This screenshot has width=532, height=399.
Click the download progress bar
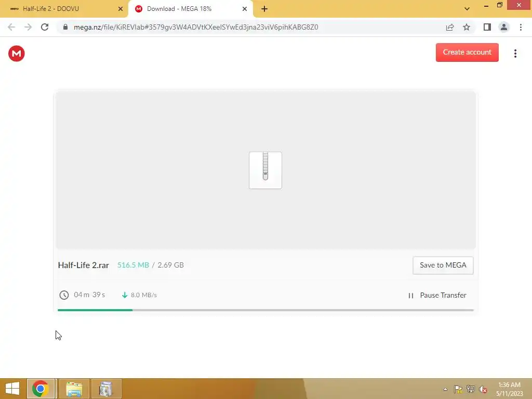tap(265, 310)
